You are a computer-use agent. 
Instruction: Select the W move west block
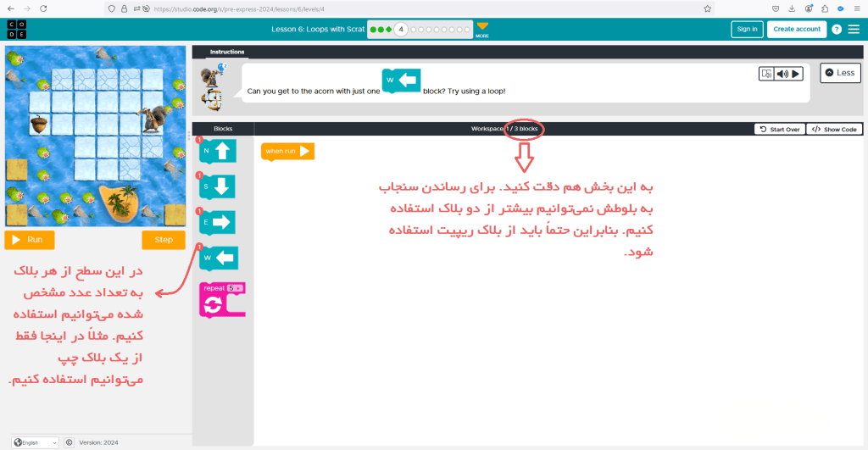pos(219,258)
